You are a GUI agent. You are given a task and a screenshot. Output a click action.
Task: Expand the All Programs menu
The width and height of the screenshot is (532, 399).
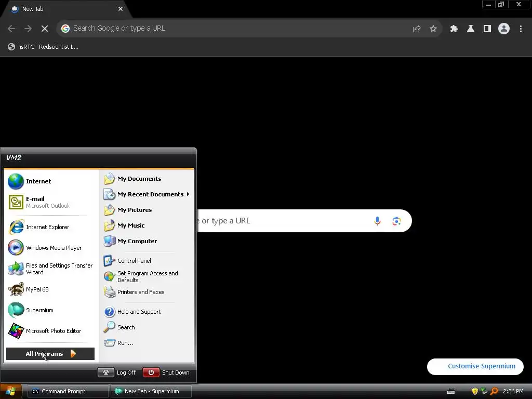click(x=50, y=354)
